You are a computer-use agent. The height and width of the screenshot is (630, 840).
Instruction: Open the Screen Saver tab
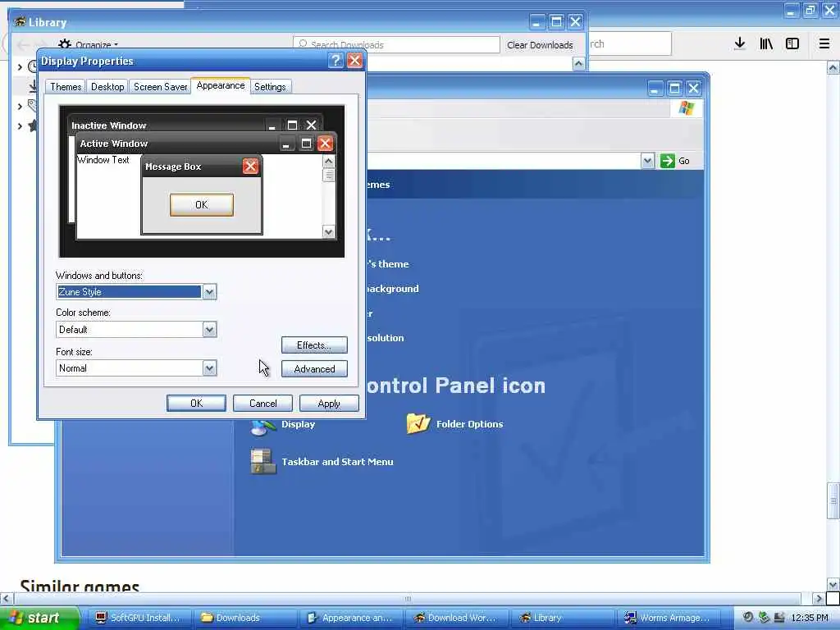[x=160, y=87]
